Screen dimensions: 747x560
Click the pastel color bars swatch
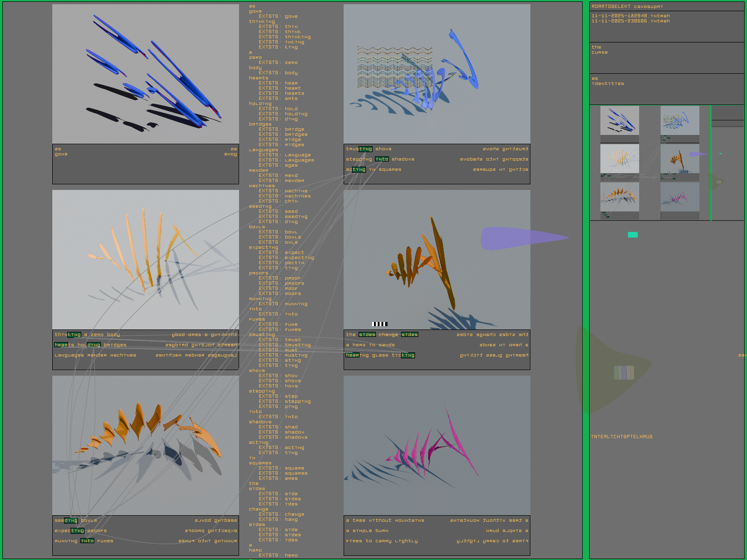click(x=624, y=372)
